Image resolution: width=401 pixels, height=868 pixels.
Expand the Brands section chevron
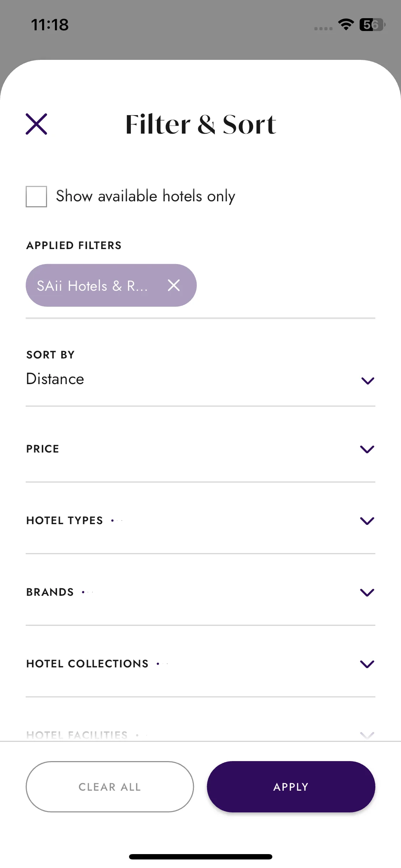pyautogui.click(x=367, y=592)
